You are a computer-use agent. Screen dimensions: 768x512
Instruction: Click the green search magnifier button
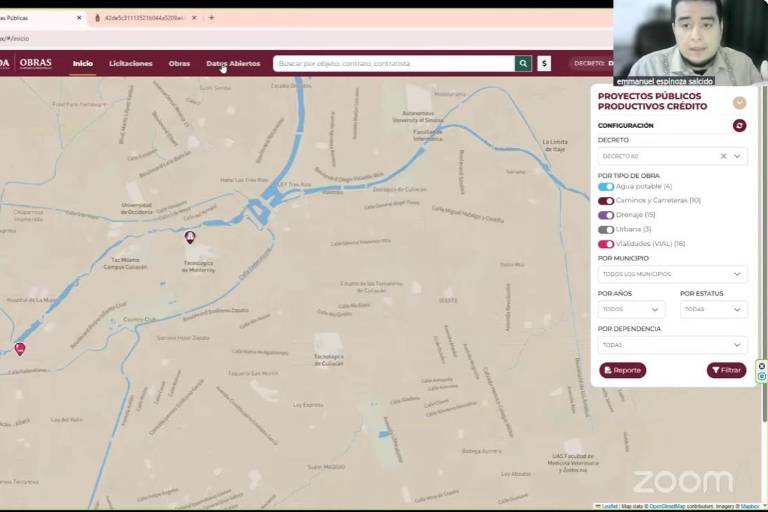tap(523, 63)
